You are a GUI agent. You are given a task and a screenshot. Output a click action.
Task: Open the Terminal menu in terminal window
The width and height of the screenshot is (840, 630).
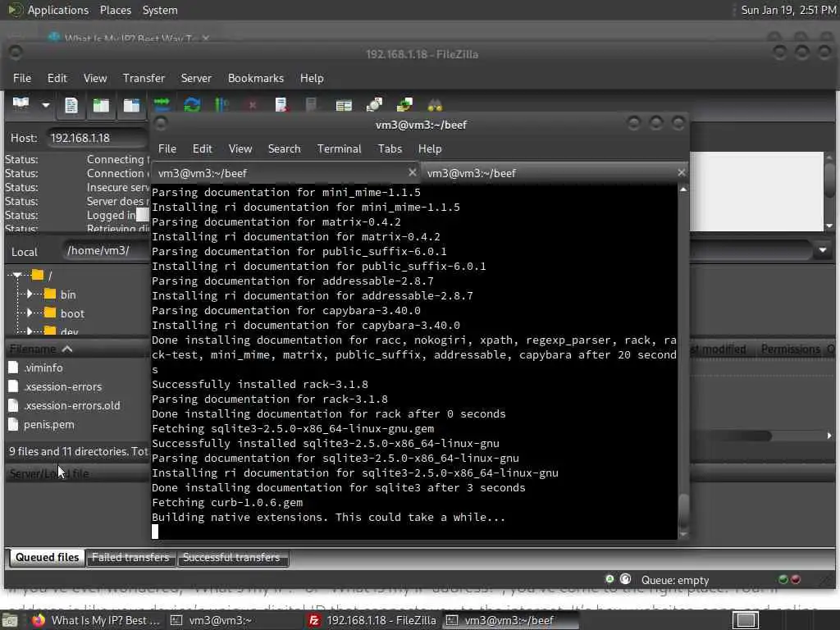click(x=339, y=149)
